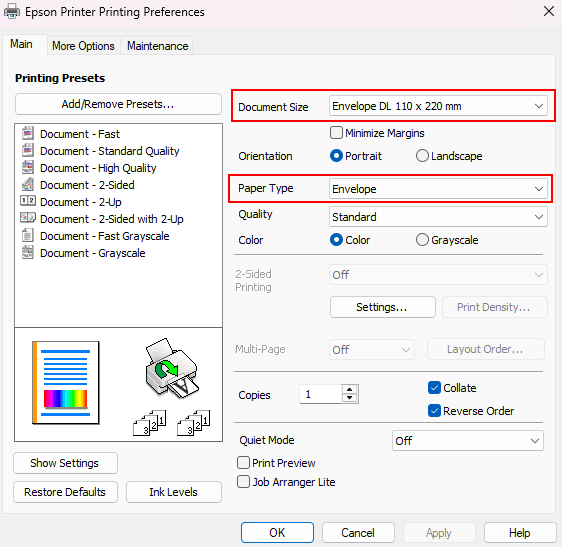Open Help for printing preferences
This screenshot has width=562, height=547.
point(520,533)
